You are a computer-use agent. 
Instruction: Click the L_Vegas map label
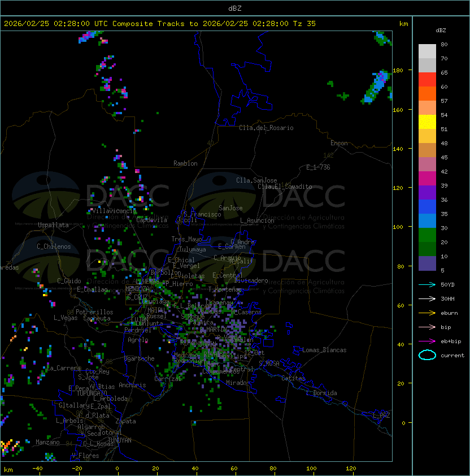coord(66,318)
